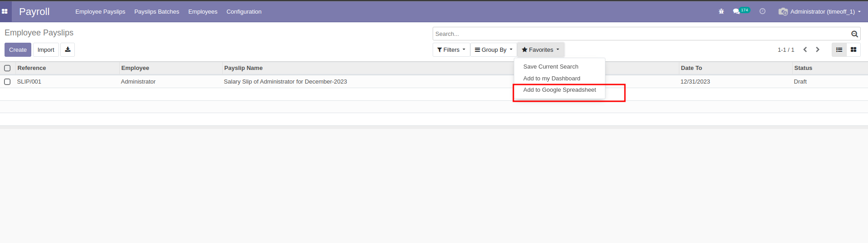Open Payslips Batches menu

tap(156, 11)
